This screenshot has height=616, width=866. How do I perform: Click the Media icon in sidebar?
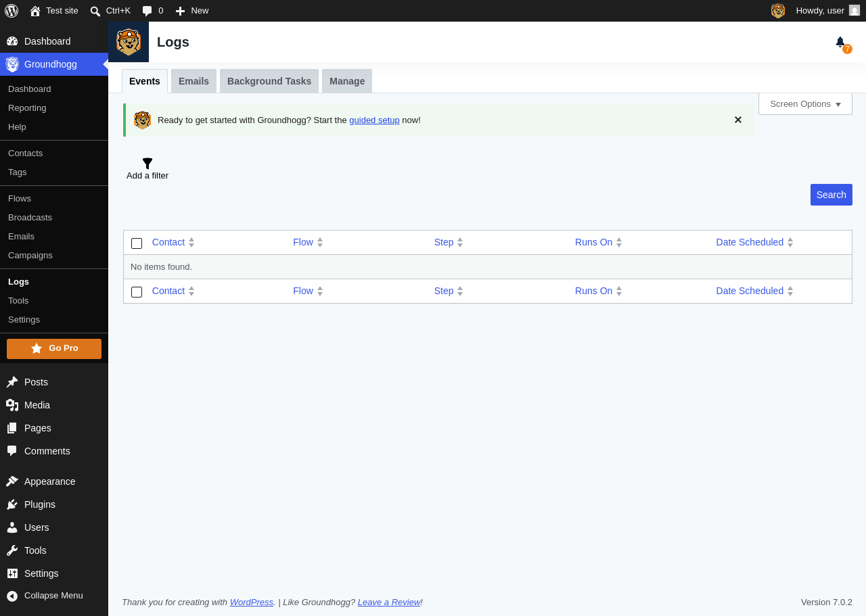(12, 405)
